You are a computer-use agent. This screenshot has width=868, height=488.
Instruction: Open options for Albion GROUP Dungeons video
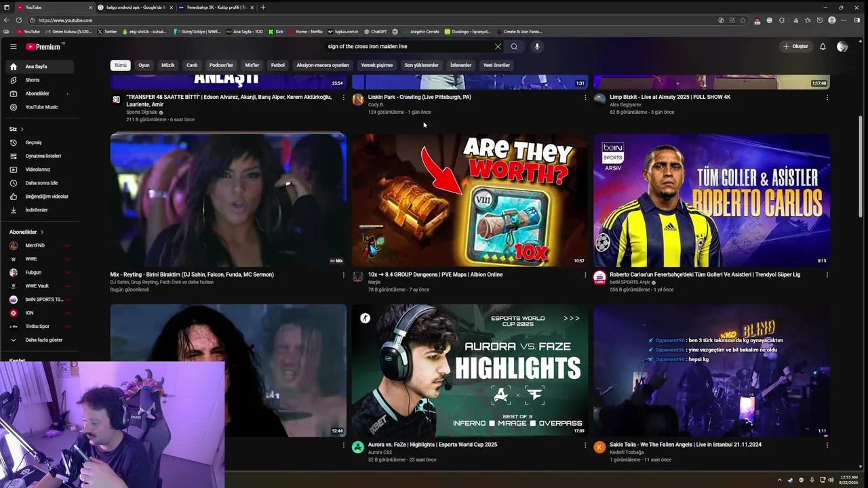585,275
